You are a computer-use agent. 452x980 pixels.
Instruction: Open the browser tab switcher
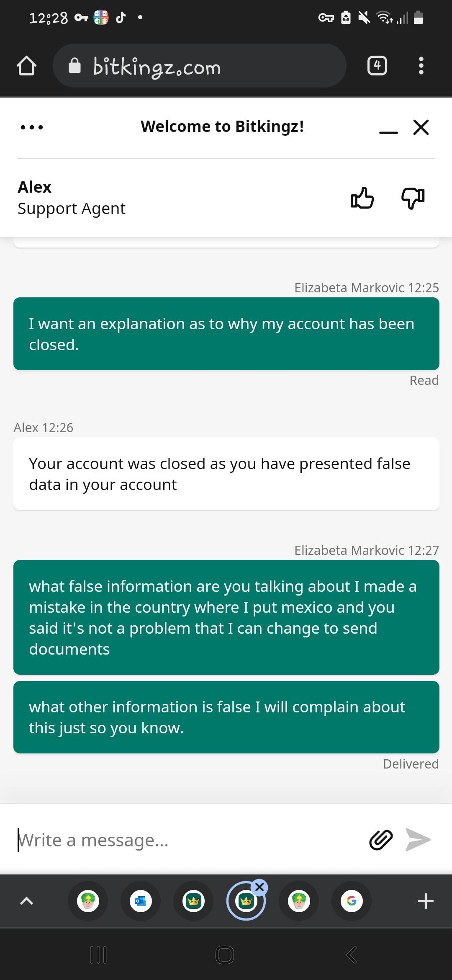pyautogui.click(x=377, y=66)
